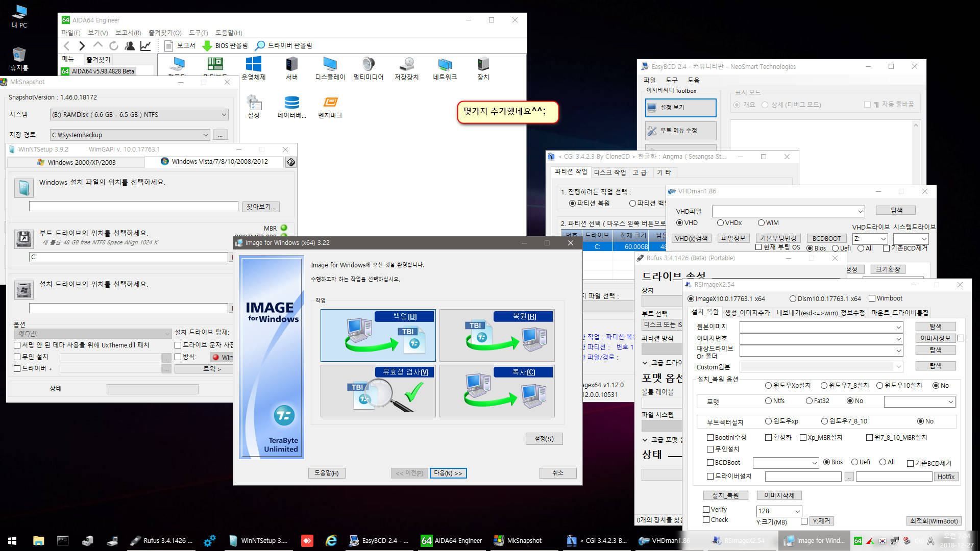Open the 저장장치 icon in AIDA64

(406, 68)
